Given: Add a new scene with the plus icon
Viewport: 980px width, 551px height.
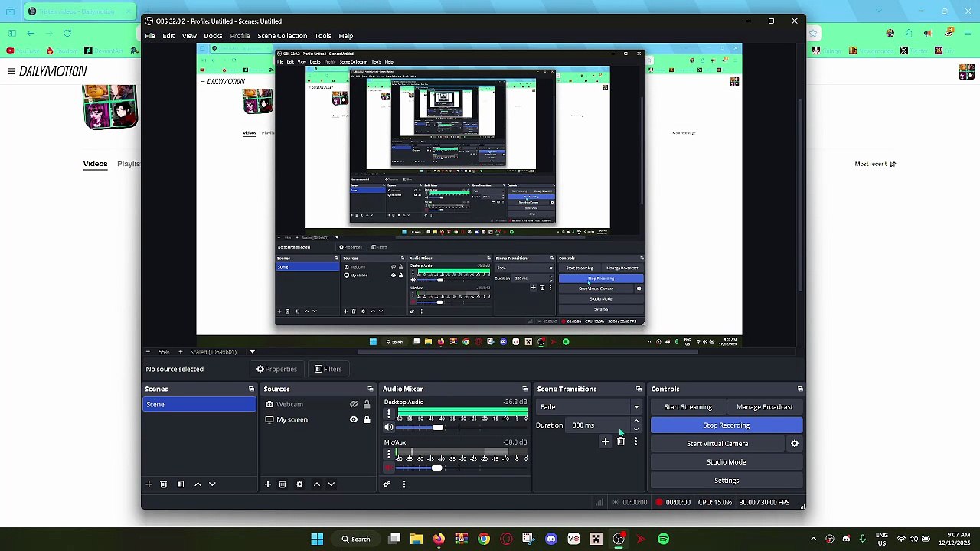Looking at the screenshot, I should pos(149,484).
